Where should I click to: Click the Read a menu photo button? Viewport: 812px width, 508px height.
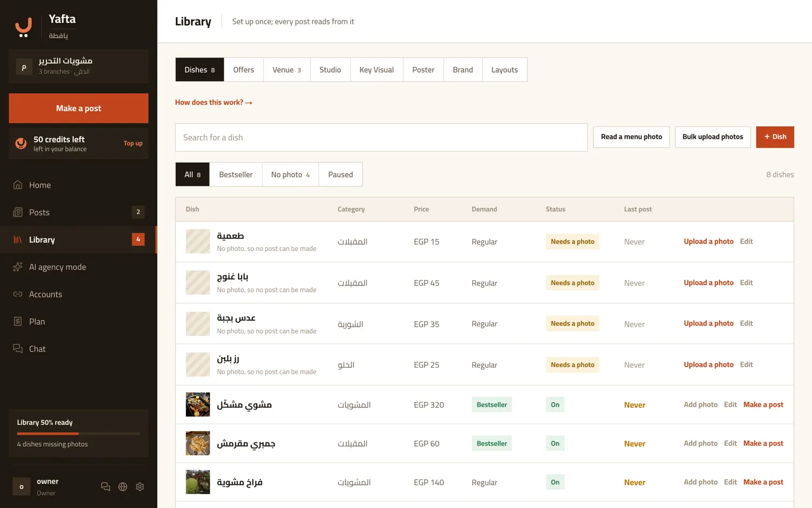(x=632, y=137)
